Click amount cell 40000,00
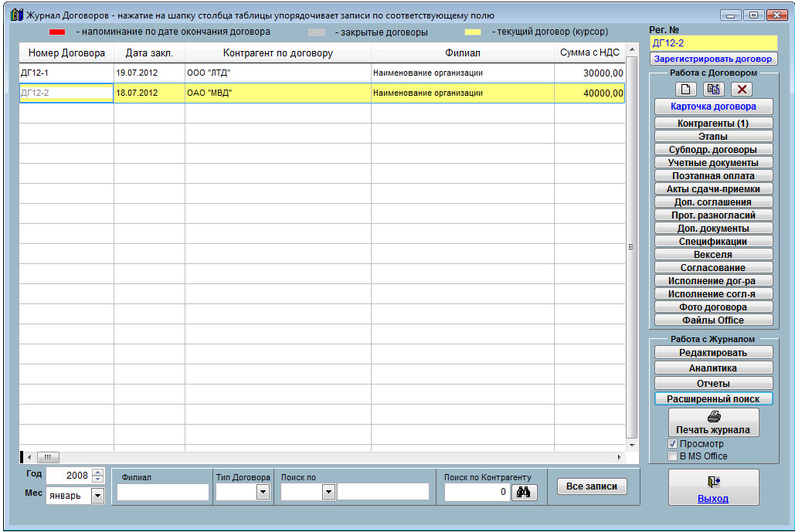This screenshot has height=532, width=795. 589,93
